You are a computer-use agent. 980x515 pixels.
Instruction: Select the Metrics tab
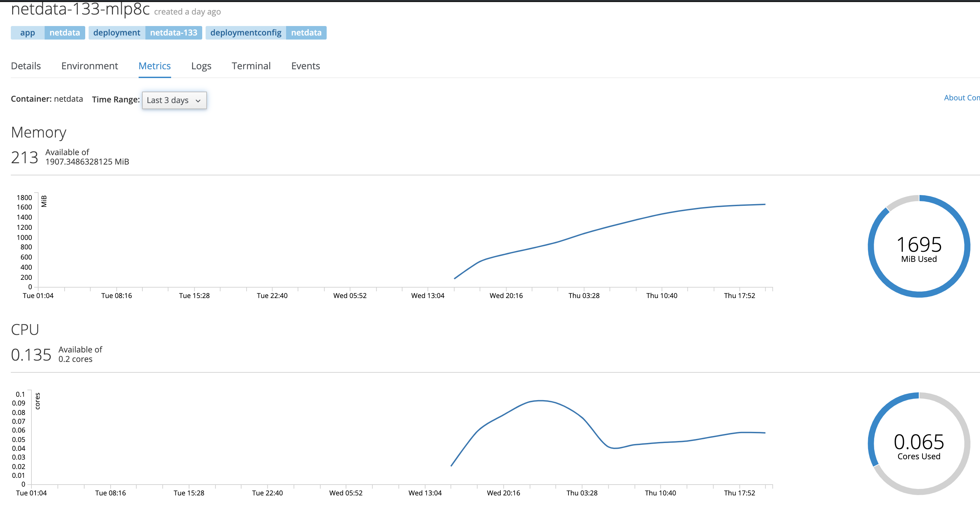(x=155, y=66)
